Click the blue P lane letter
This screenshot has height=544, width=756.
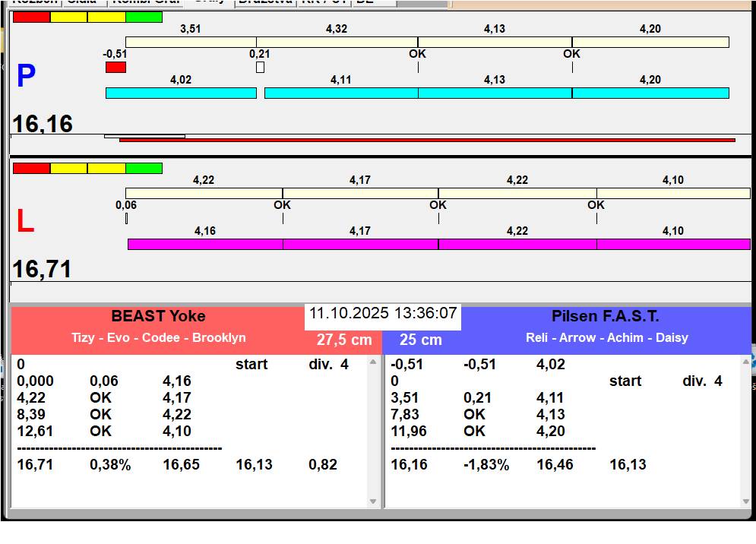click(26, 76)
